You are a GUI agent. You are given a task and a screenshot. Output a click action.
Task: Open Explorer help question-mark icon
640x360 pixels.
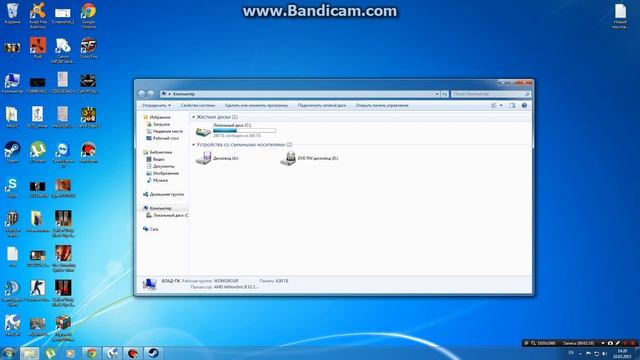click(524, 105)
